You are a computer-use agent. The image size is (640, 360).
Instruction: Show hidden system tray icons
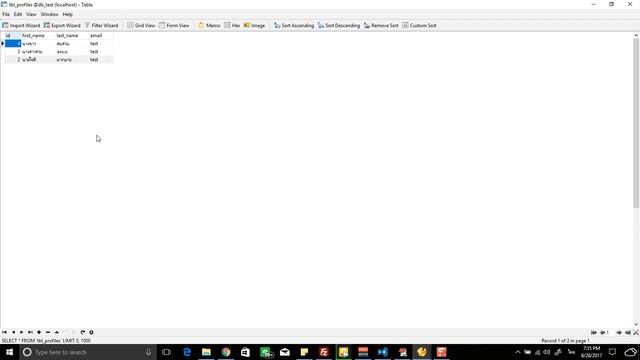tap(518, 352)
